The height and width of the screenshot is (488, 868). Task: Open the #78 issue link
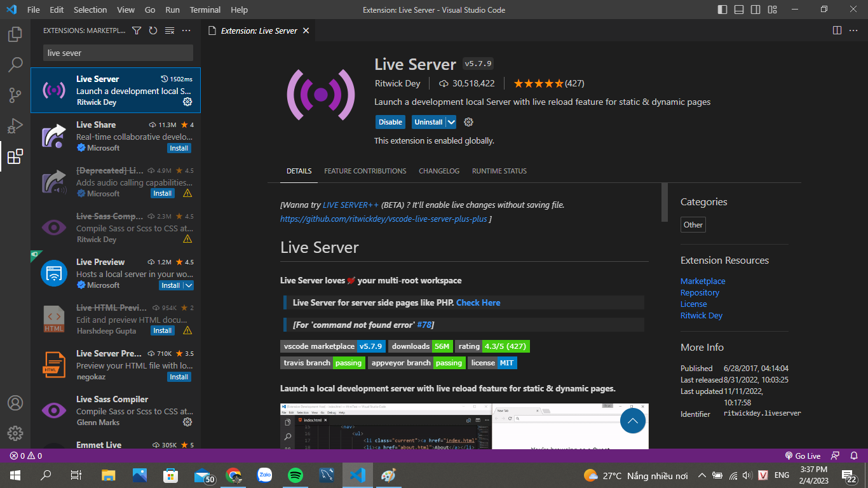(424, 325)
